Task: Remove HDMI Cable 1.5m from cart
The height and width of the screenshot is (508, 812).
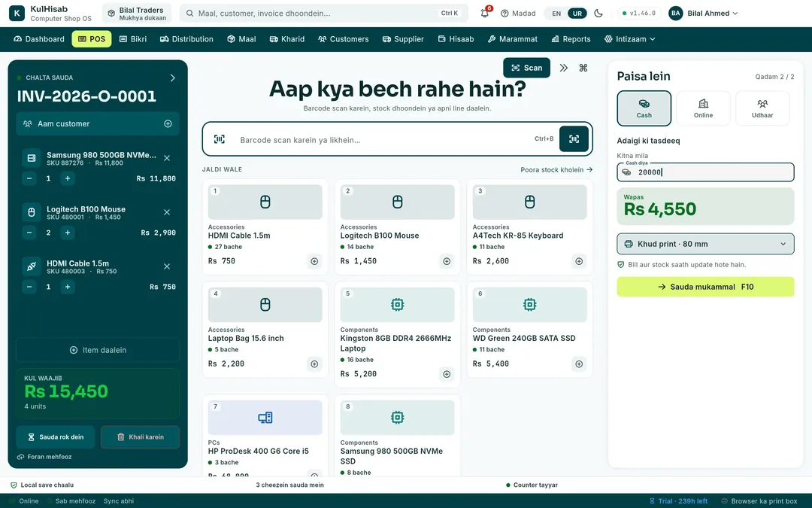Action: click(x=167, y=266)
